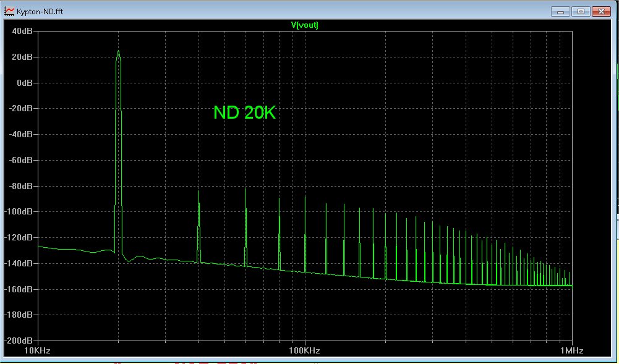Click the 10KHz frequency axis label

coord(38,350)
